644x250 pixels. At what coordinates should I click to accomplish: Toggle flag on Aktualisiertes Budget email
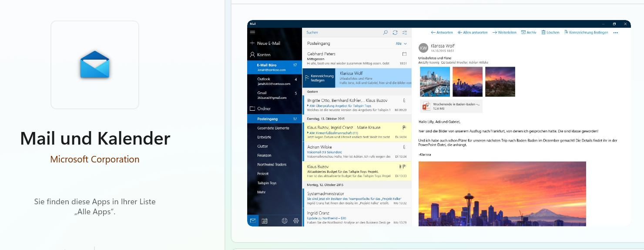(x=405, y=166)
